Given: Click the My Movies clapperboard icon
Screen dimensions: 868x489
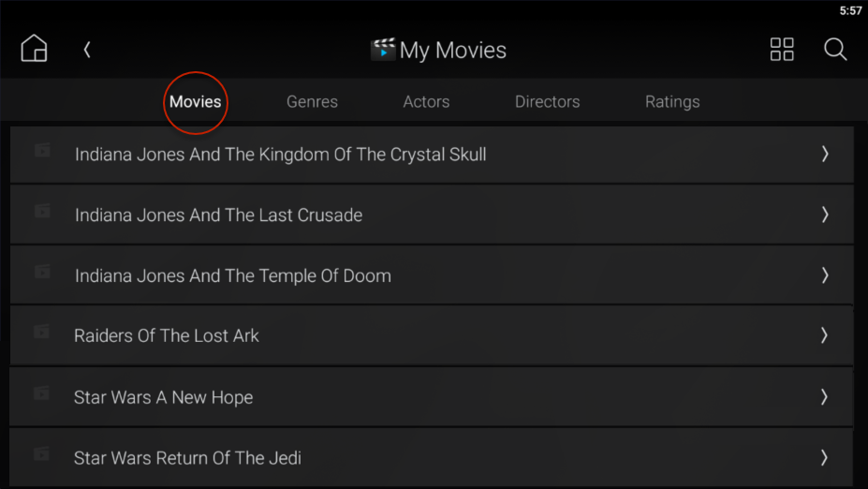Looking at the screenshot, I should (383, 50).
